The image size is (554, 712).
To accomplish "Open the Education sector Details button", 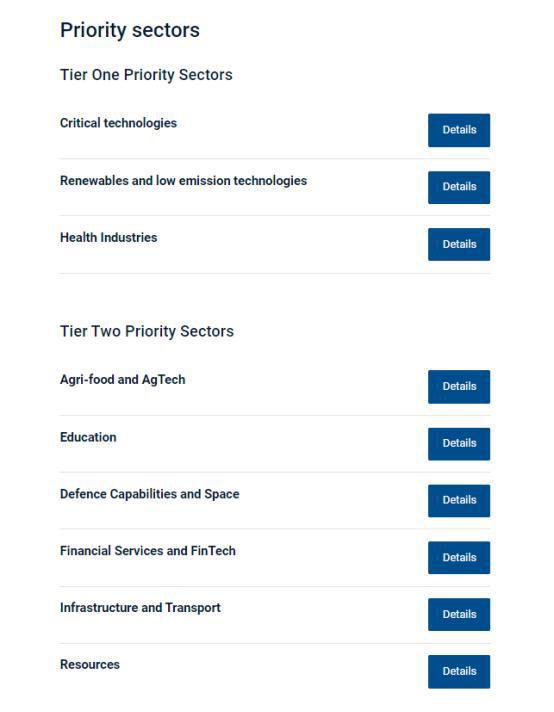I will tap(459, 444).
